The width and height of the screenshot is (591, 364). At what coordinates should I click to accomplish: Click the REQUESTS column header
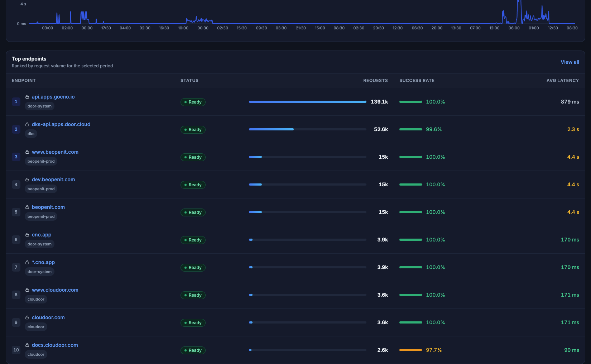[x=375, y=81]
